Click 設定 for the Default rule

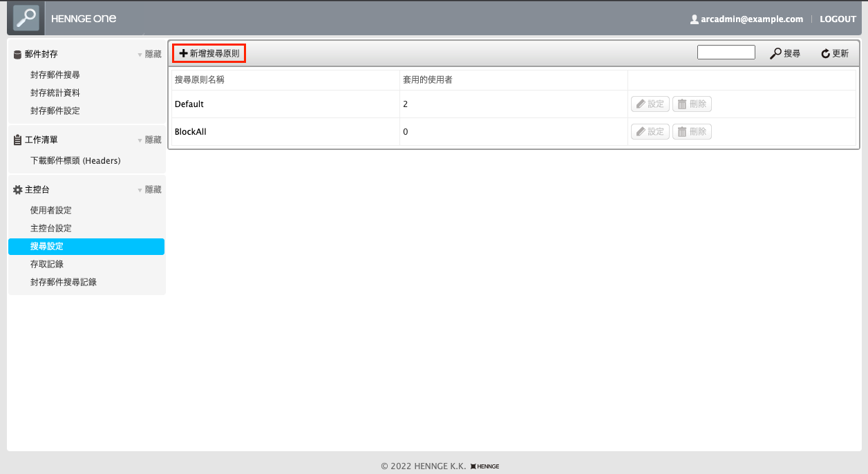click(650, 104)
